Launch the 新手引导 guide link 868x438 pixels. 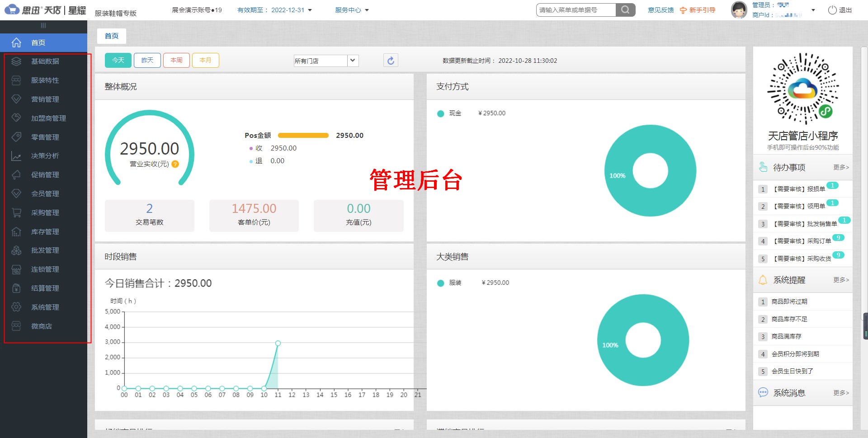pos(701,9)
